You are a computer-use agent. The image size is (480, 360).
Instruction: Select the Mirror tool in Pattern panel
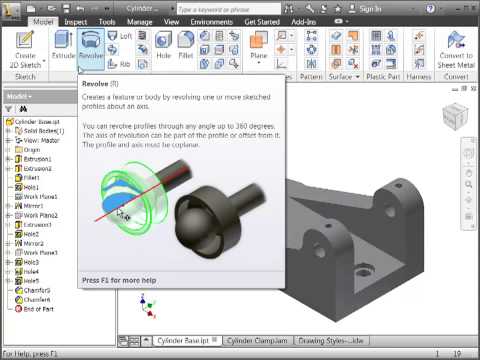coord(312,63)
